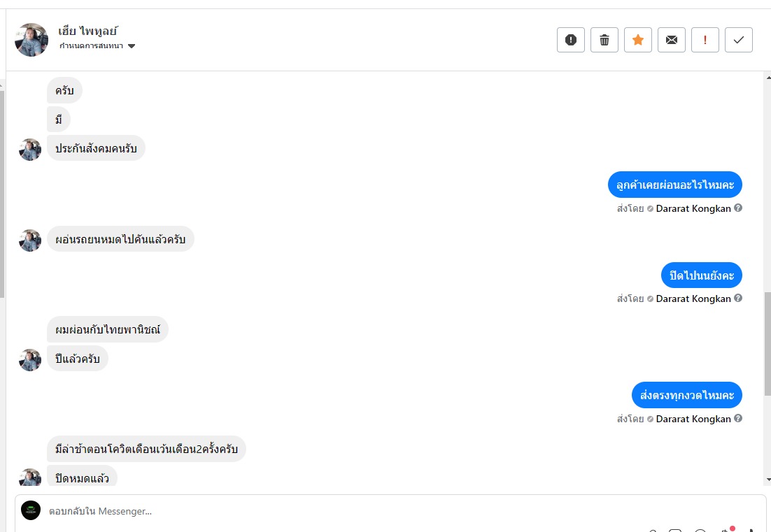Click help icon under ปิดไปนนยังคะ message
Screen dimensions: 771x532
pyautogui.click(x=738, y=299)
